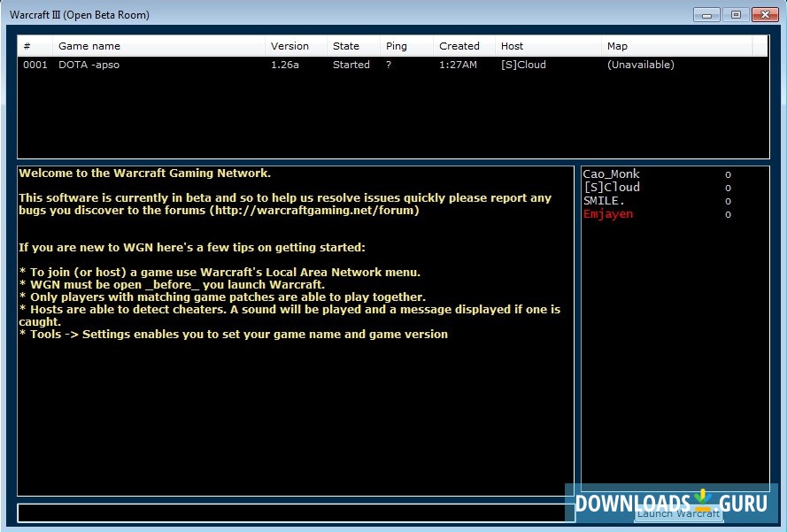This screenshot has width=787, height=532.
Task: Sort games by the Game name column
Action: 133,45
